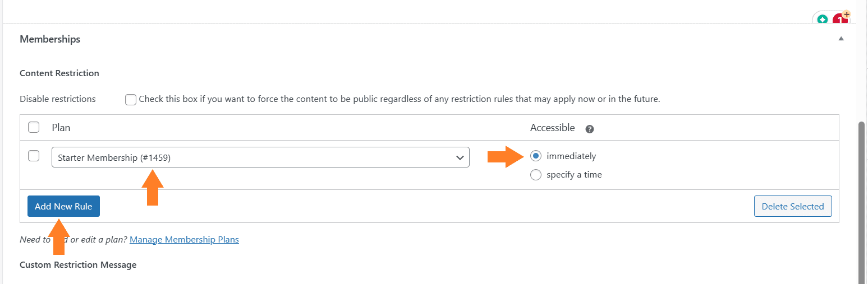Click the Add New Rule button
This screenshot has height=284, width=868.
click(x=63, y=206)
